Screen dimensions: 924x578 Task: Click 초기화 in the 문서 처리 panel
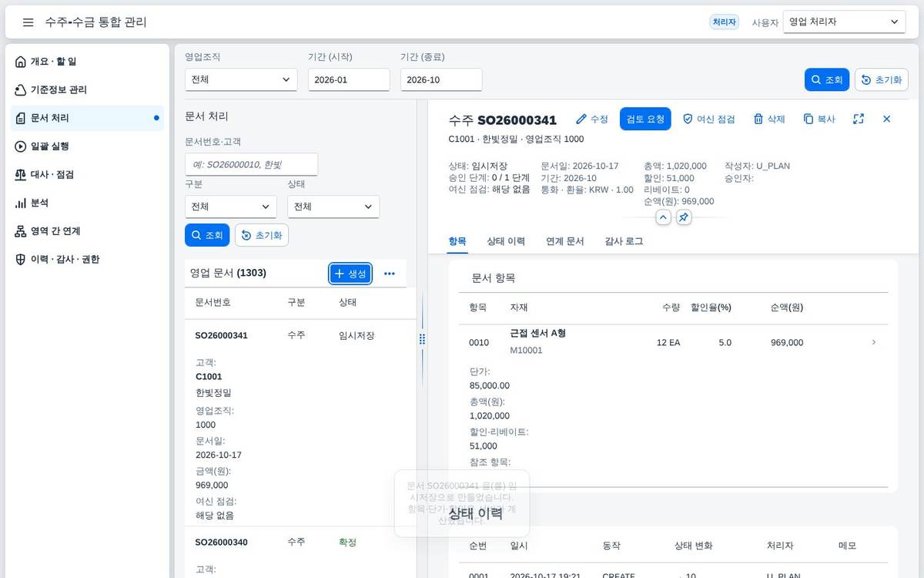point(262,235)
